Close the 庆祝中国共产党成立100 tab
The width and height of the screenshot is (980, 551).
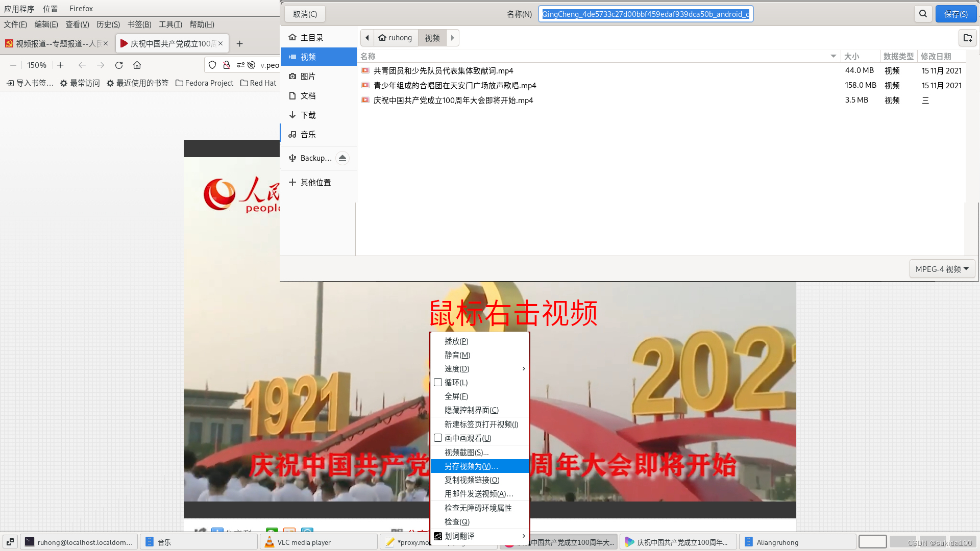[220, 43]
